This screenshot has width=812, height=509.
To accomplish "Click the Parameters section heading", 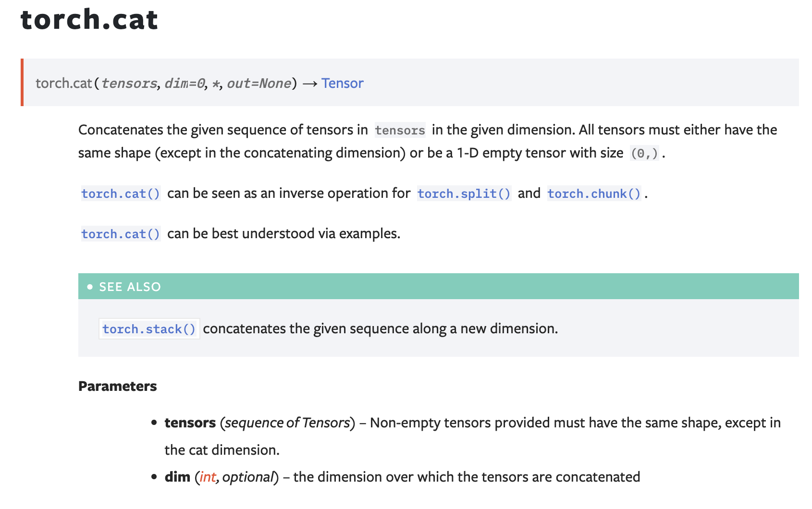I will coord(118,386).
